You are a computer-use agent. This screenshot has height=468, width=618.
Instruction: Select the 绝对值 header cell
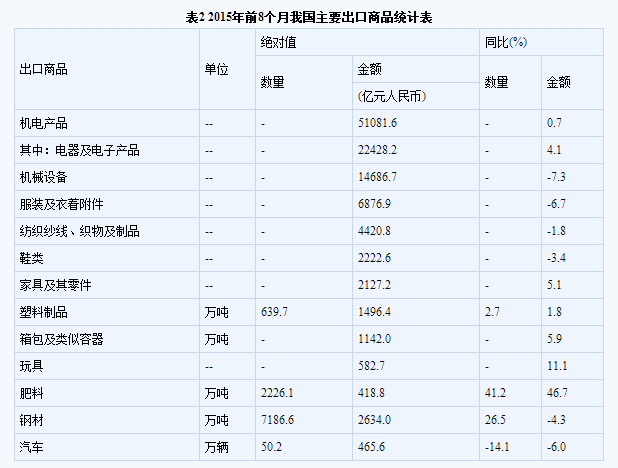coord(277,42)
